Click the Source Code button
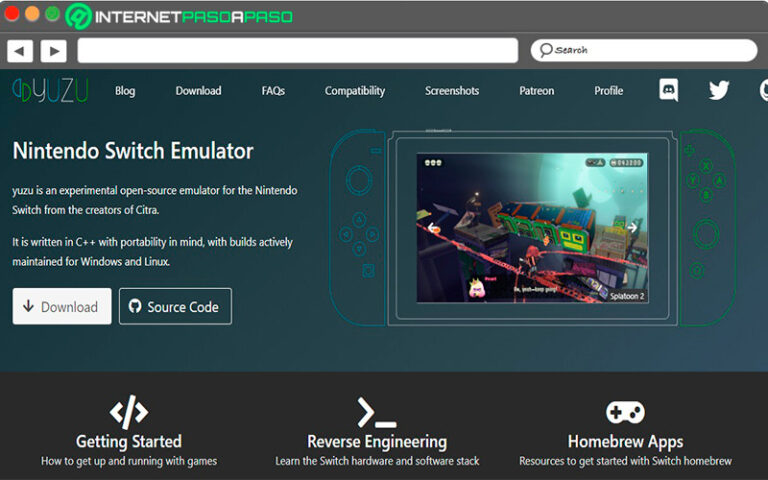Viewport: 768px width, 480px height. (x=175, y=307)
